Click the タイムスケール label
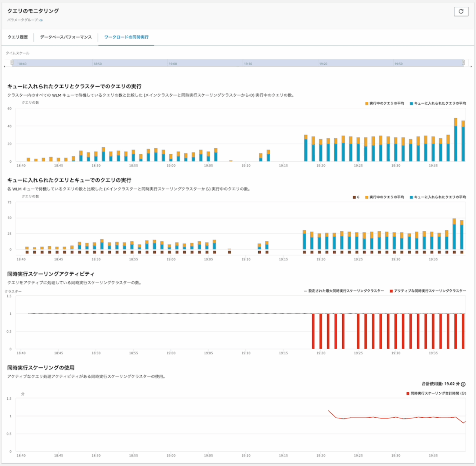 (18, 53)
